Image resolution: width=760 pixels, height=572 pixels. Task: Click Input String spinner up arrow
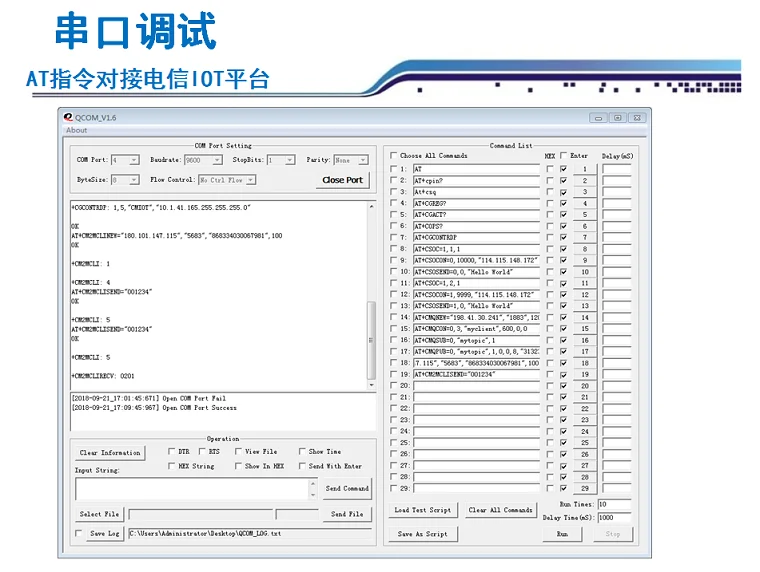click(x=313, y=483)
